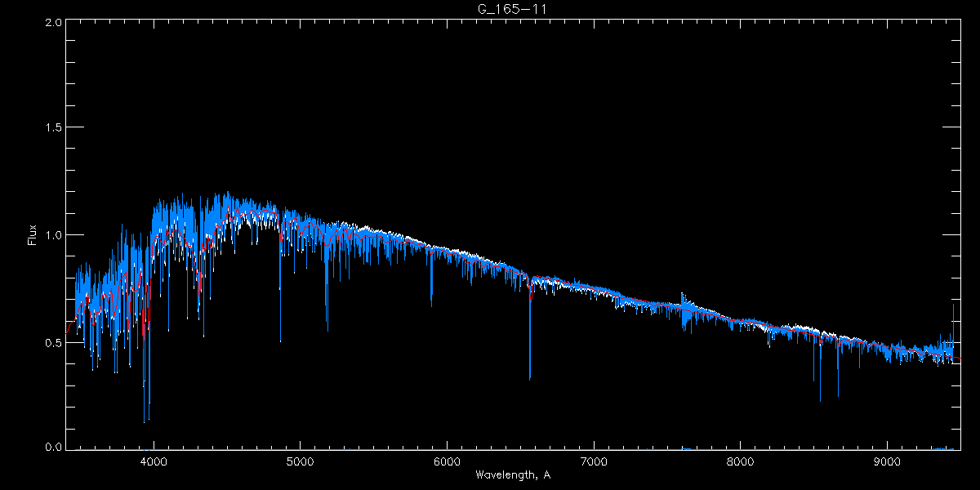Click the 2.0 flux tick label
Viewport: 980px width, 490px height.
tap(53, 22)
